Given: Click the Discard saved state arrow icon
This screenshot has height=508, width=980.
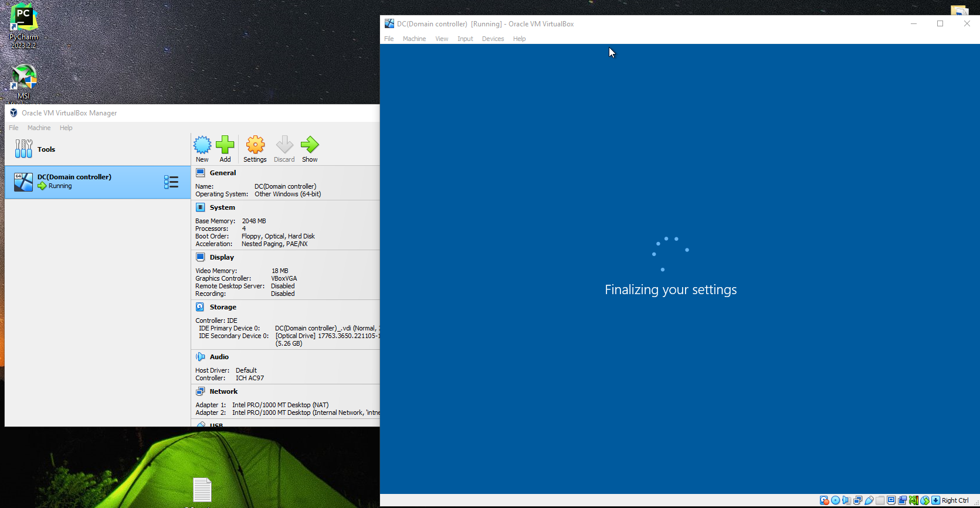Looking at the screenshot, I should click(x=284, y=145).
